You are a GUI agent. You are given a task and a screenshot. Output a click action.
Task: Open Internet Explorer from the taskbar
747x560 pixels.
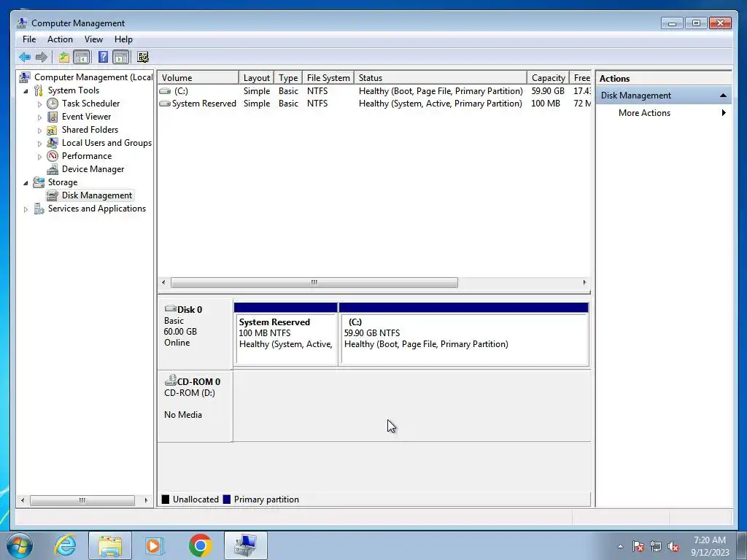65,545
